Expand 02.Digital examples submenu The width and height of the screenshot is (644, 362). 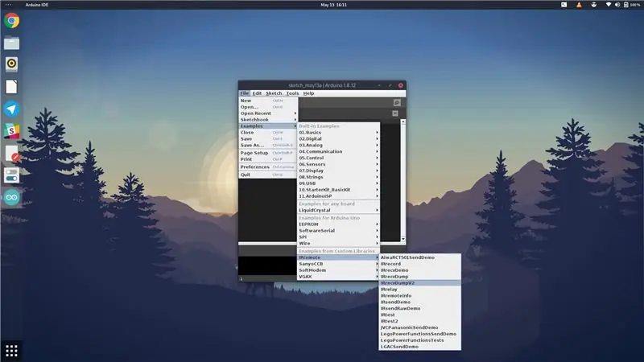click(338, 138)
